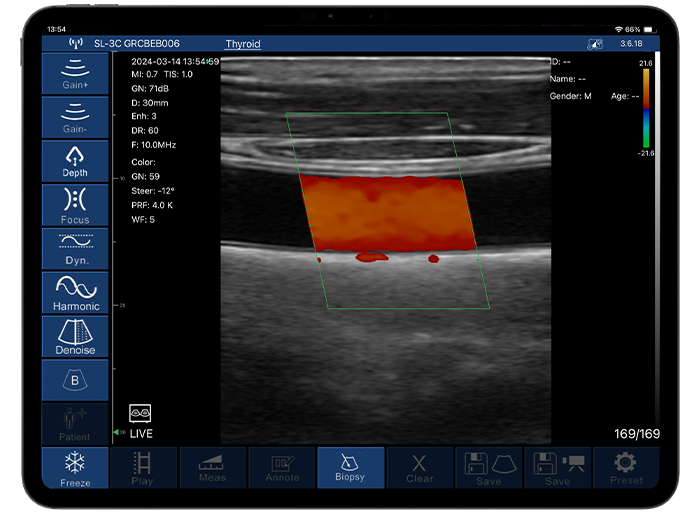Click the green color Doppler ROI box
The height and width of the screenshot is (514, 700).
point(388,210)
